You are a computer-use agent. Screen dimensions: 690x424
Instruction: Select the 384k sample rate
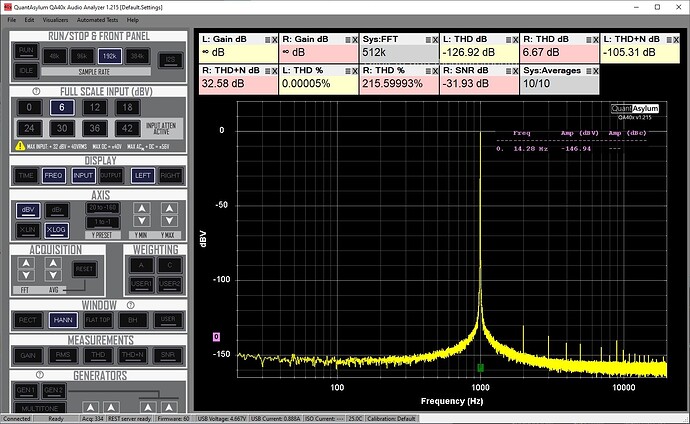tap(137, 56)
